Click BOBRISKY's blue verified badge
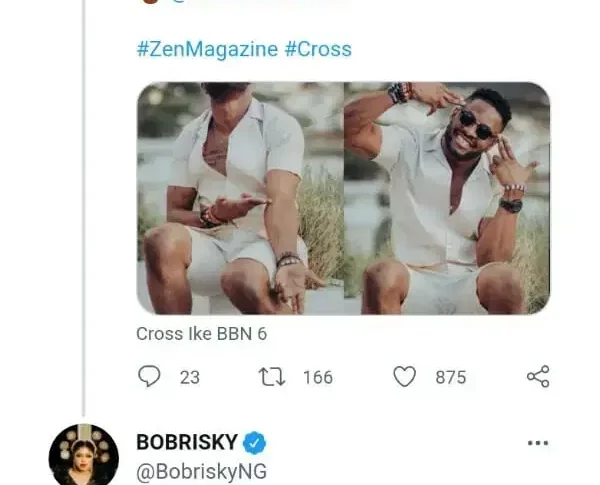 (255, 443)
